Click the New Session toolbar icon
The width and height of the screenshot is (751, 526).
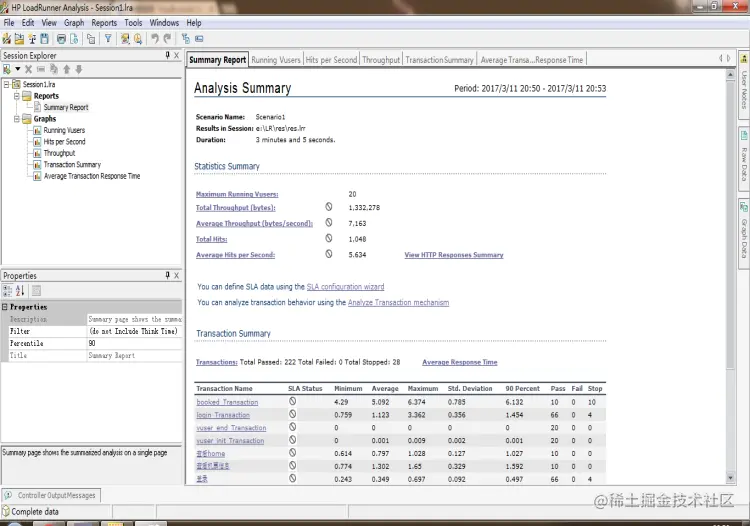coord(7,39)
